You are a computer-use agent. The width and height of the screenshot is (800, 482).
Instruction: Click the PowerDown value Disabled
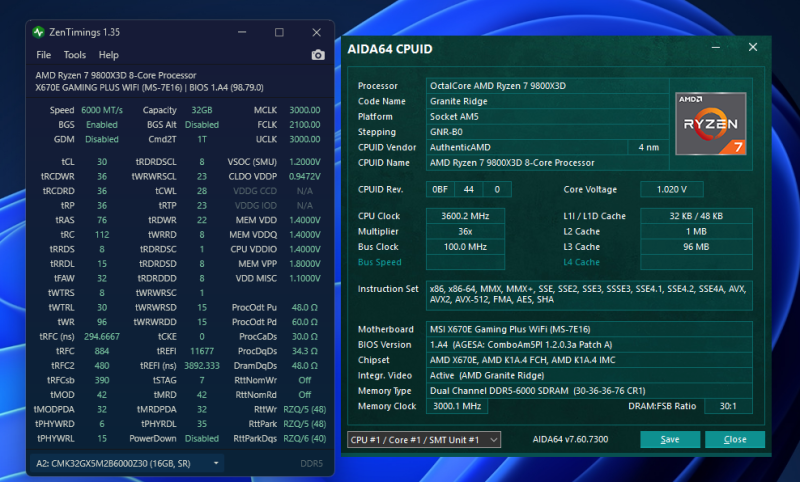pyautogui.click(x=202, y=438)
